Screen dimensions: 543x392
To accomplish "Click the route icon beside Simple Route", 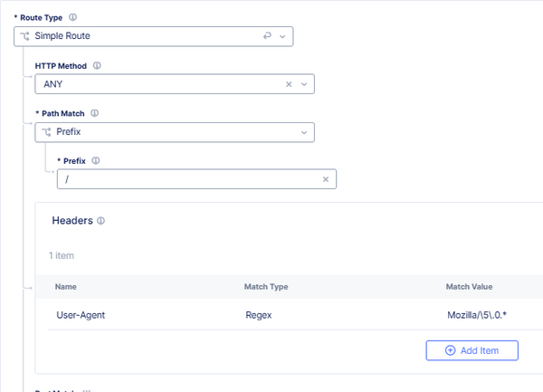I will pos(24,36).
